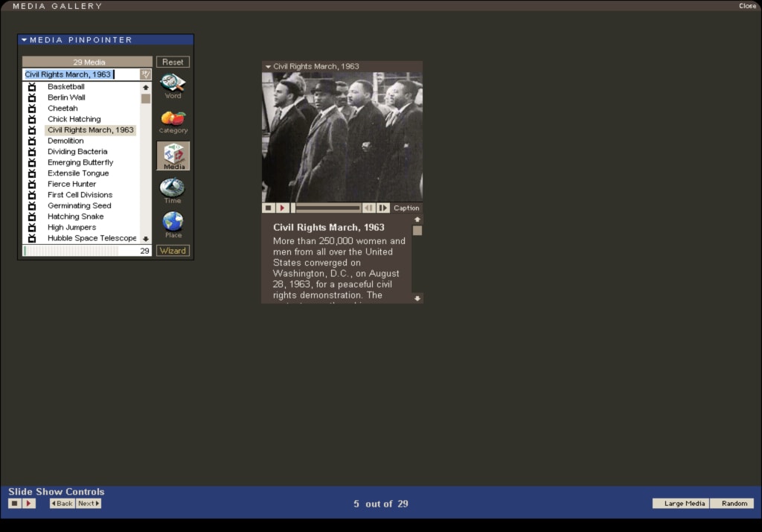Select the Word filter icon
Image resolution: width=762 pixels, height=532 pixels.
(x=173, y=83)
